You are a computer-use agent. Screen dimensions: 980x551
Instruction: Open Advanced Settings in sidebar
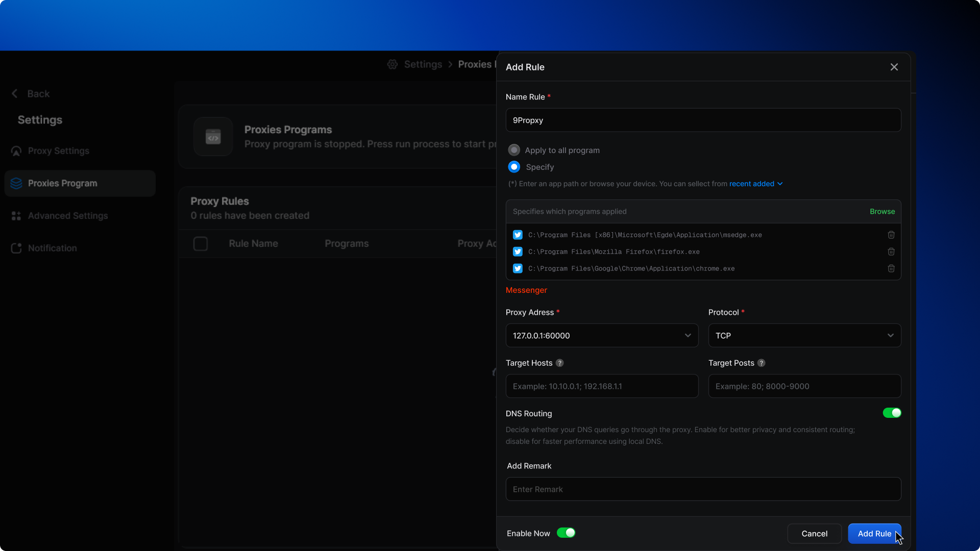pos(67,216)
